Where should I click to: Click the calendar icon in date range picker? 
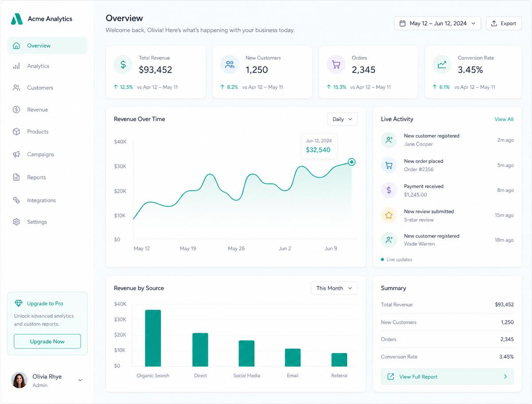tap(403, 23)
